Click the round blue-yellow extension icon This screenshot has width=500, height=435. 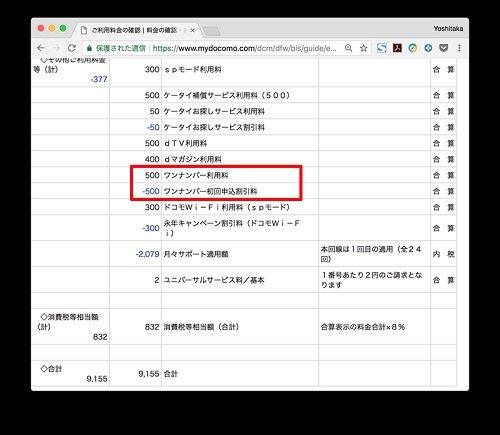[x=413, y=48]
